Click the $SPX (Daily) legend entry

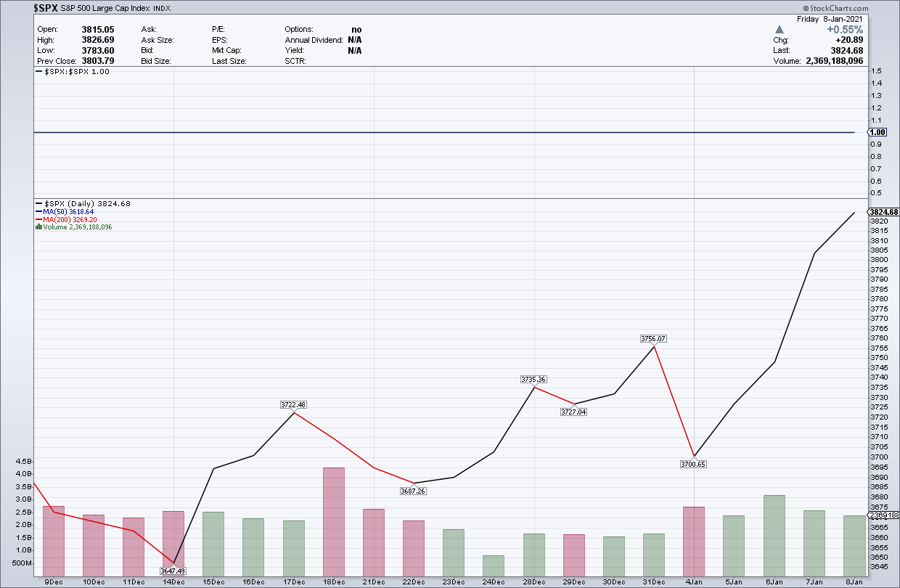coord(83,204)
